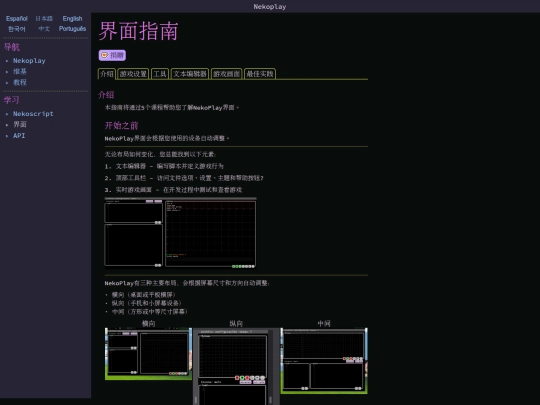This screenshot has height=405, width=540.
Task: Select the 介绍 tab
Action: coord(107,74)
